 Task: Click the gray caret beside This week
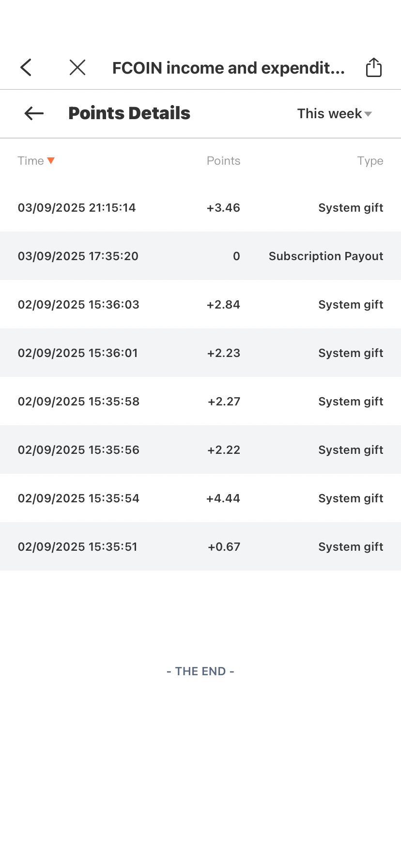click(368, 114)
